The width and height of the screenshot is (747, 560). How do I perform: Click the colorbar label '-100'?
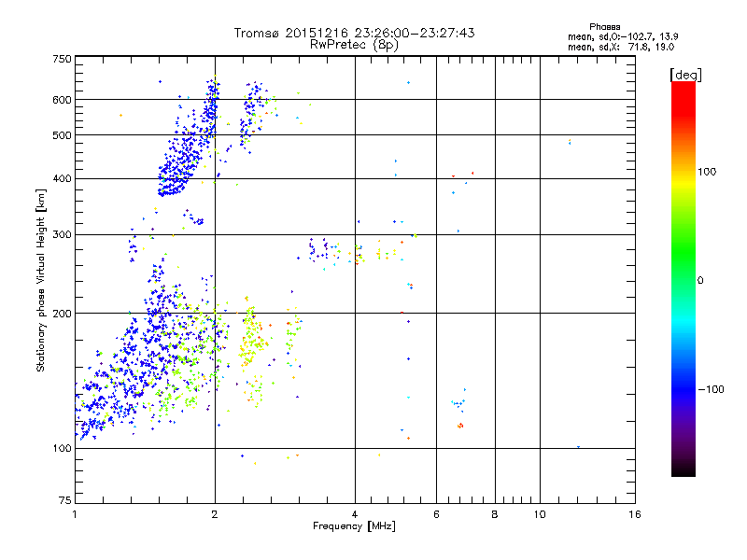pyautogui.click(x=711, y=389)
